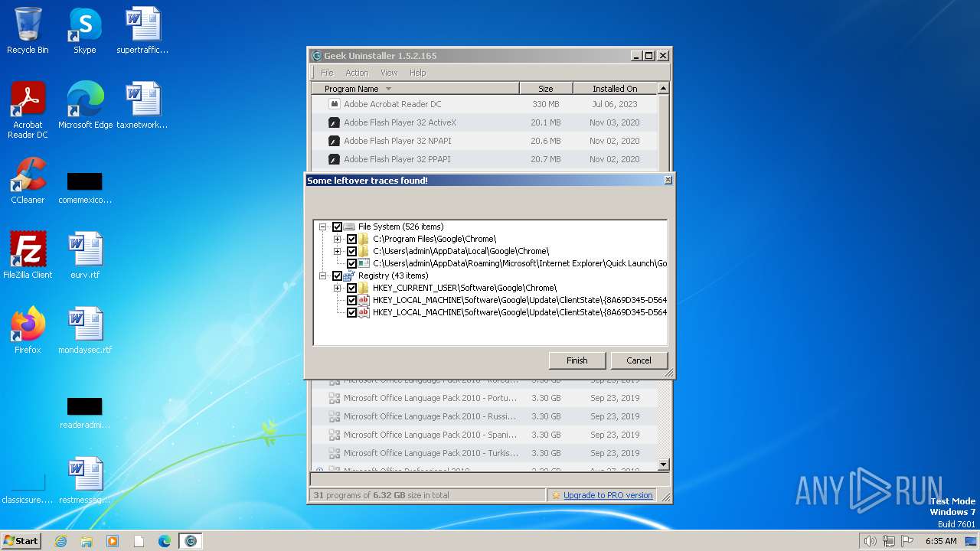Viewport: 980px width, 551px height.
Task: Click Cancel in the leftover traces dialog
Action: pos(639,360)
